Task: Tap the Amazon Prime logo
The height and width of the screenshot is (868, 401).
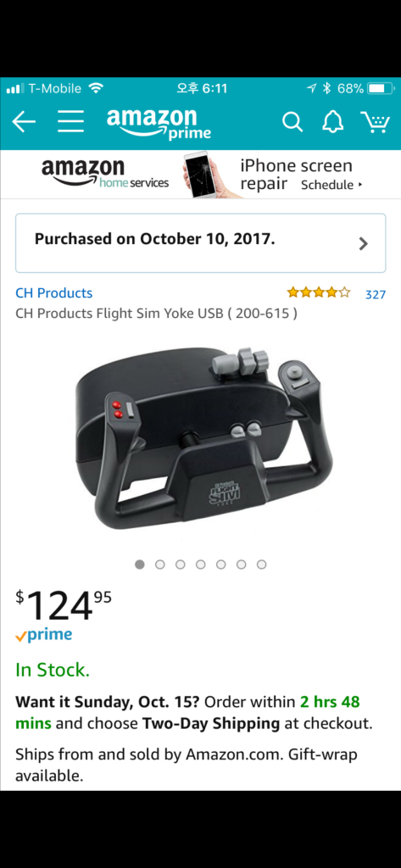Action: (x=159, y=123)
